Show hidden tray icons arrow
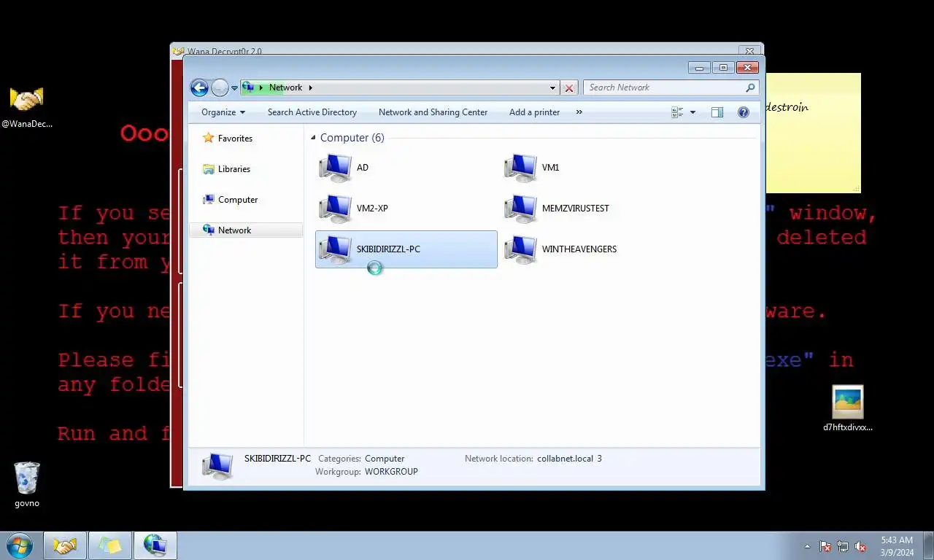 coord(807,546)
